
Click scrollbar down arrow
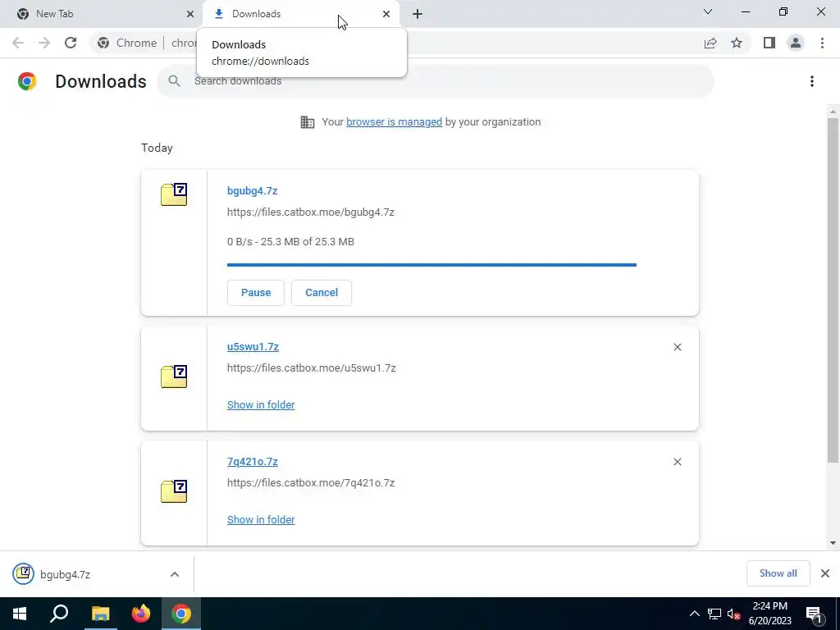coord(833,543)
